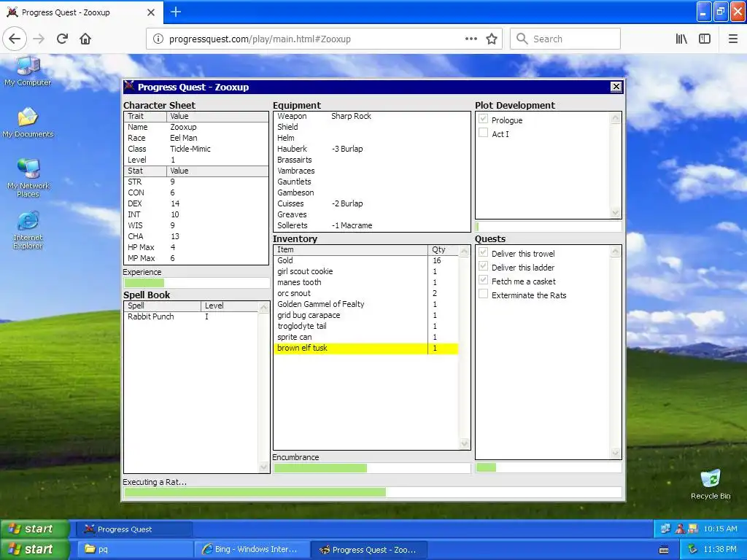Select the Progress Quest - Zooxup tab
The image size is (747, 560).
tap(82, 12)
